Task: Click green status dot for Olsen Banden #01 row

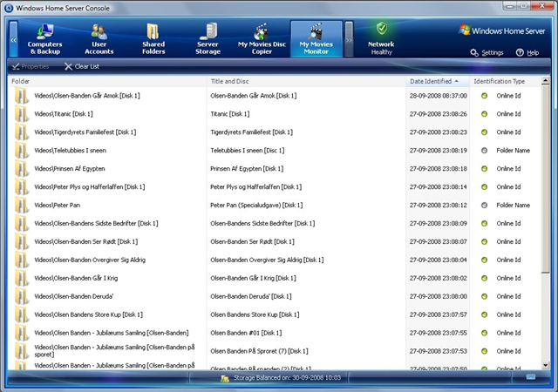Action: point(484,333)
